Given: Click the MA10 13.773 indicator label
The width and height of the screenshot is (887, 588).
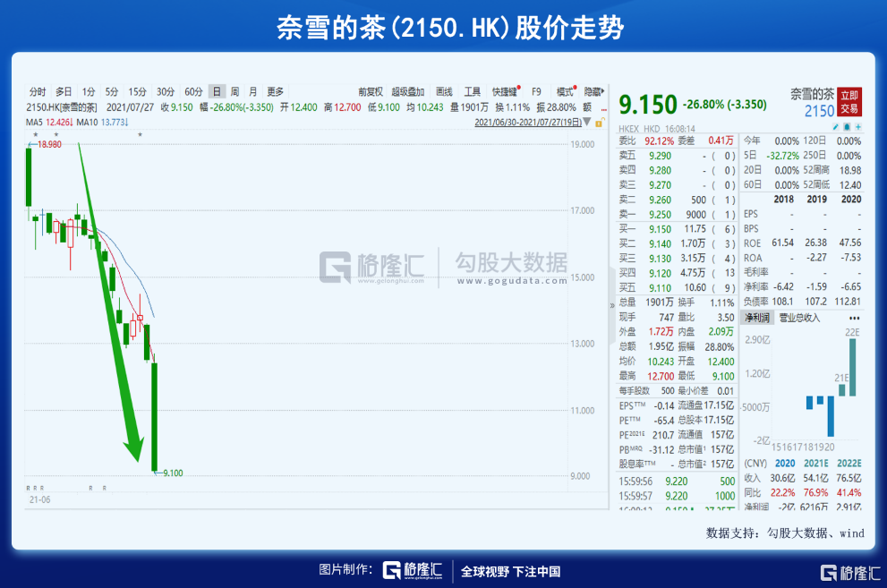Looking at the screenshot, I should click(102, 122).
